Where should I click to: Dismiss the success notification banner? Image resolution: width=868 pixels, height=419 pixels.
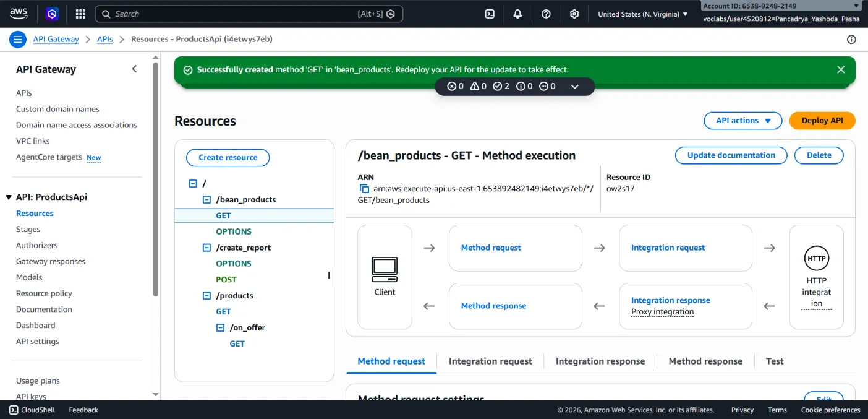[x=841, y=69]
